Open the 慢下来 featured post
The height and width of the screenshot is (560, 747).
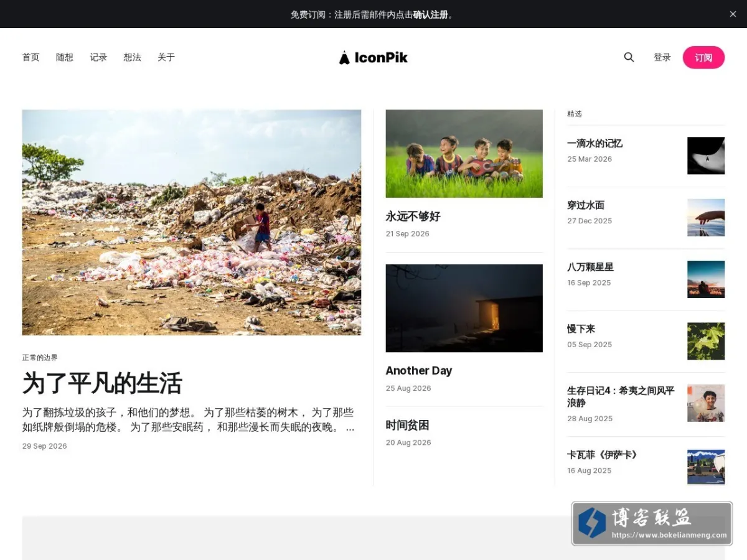(581, 329)
